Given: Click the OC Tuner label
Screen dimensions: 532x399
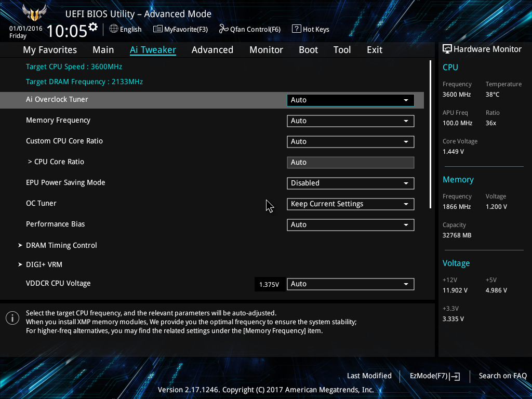Looking at the screenshot, I should [41, 203].
